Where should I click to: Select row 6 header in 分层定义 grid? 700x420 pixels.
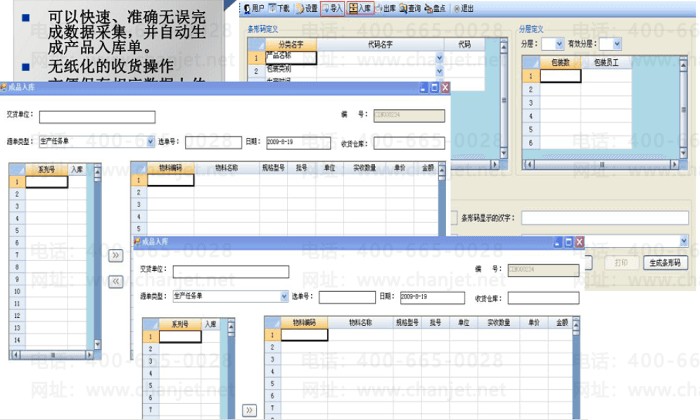point(531,143)
